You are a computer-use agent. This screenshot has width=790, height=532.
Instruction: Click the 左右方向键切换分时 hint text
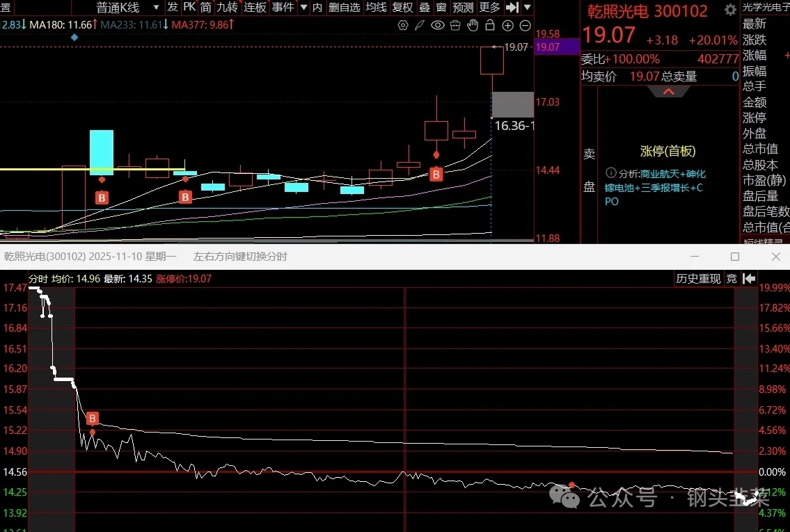240,256
